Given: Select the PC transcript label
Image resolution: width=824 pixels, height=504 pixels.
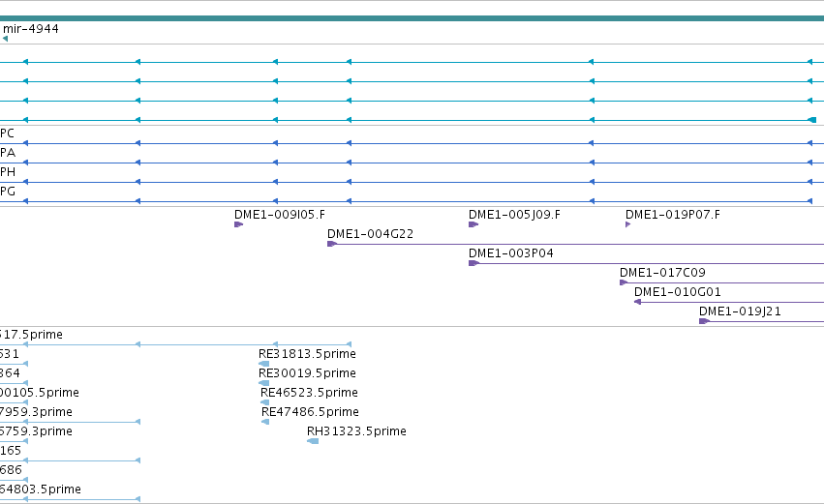Looking at the screenshot, I should point(7,133).
